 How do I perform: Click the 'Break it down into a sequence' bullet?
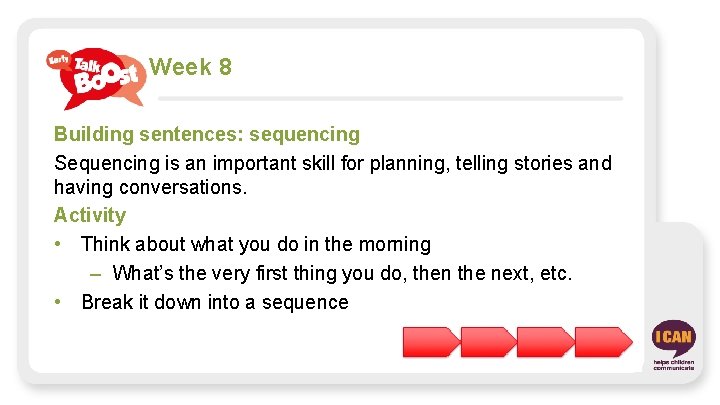215,302
